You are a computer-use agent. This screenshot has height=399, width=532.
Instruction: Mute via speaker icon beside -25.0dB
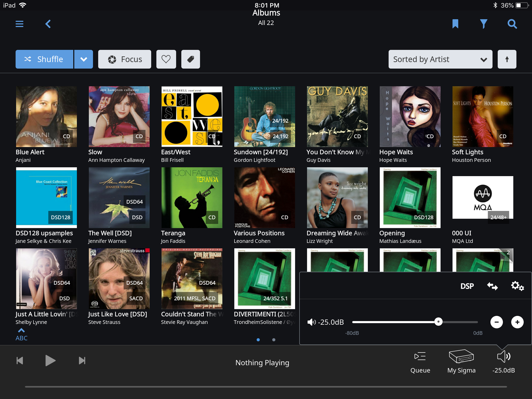pos(311,322)
